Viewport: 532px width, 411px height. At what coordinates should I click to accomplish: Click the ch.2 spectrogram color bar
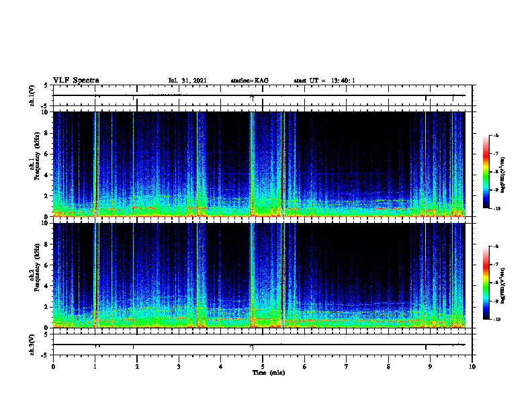click(486, 283)
